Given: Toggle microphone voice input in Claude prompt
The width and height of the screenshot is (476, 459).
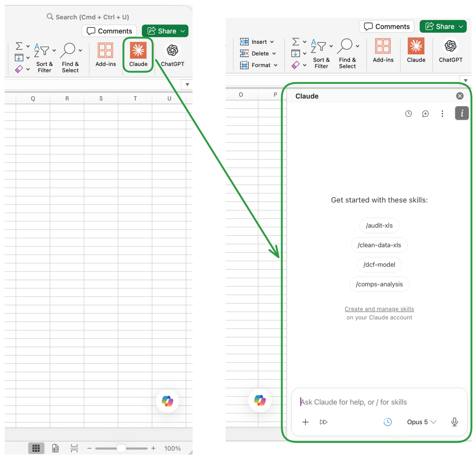Looking at the screenshot, I should pyautogui.click(x=454, y=422).
